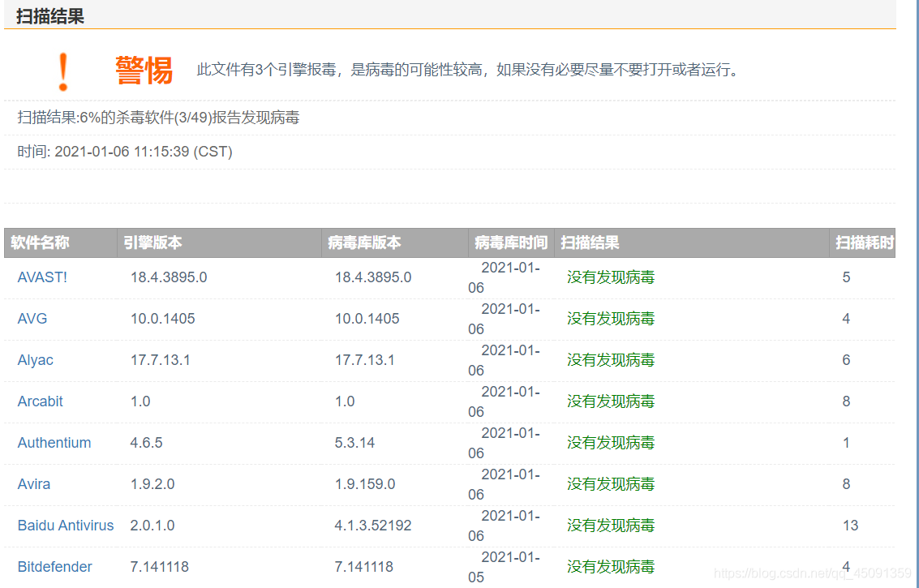Image resolution: width=919 pixels, height=588 pixels.
Task: Click Arcabit virus database version 1.0
Action: point(345,401)
